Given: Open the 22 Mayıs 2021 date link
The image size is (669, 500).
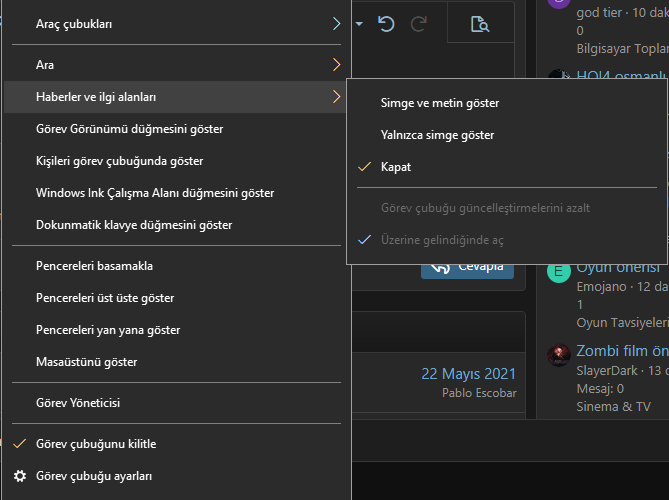Looking at the screenshot, I should pyautogui.click(x=468, y=374).
